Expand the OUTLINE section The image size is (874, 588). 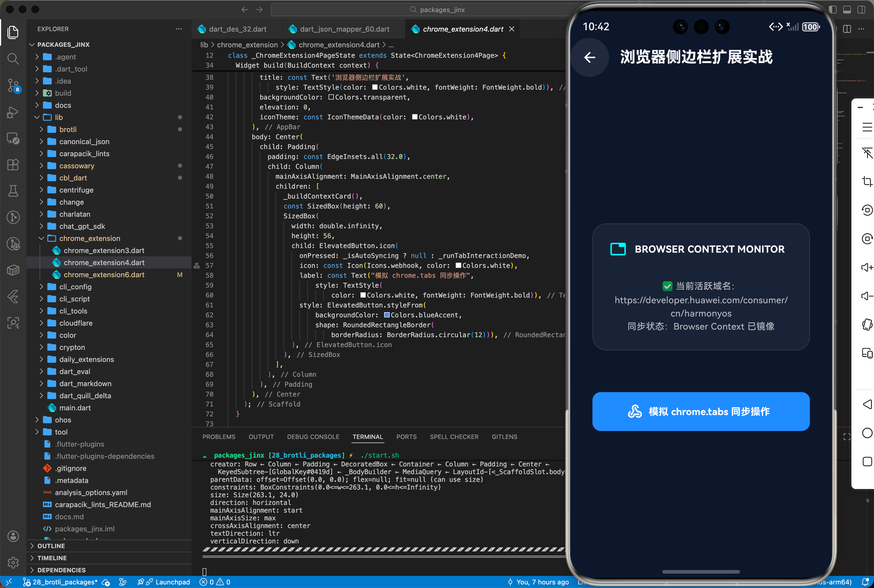click(51, 546)
